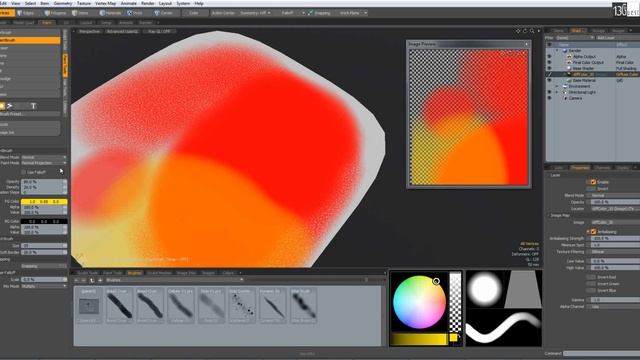The width and height of the screenshot is (640, 360).
Task: Click the Perspective viewport button
Action: [89, 31]
